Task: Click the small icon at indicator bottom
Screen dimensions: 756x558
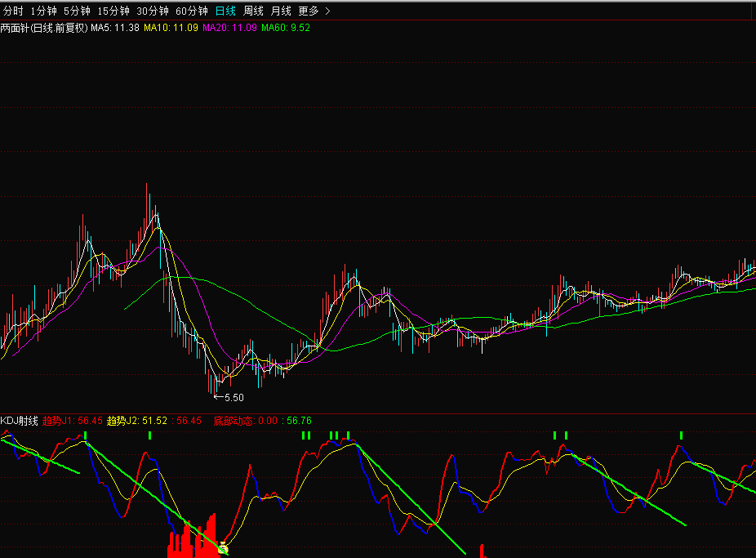Action: click(x=223, y=548)
